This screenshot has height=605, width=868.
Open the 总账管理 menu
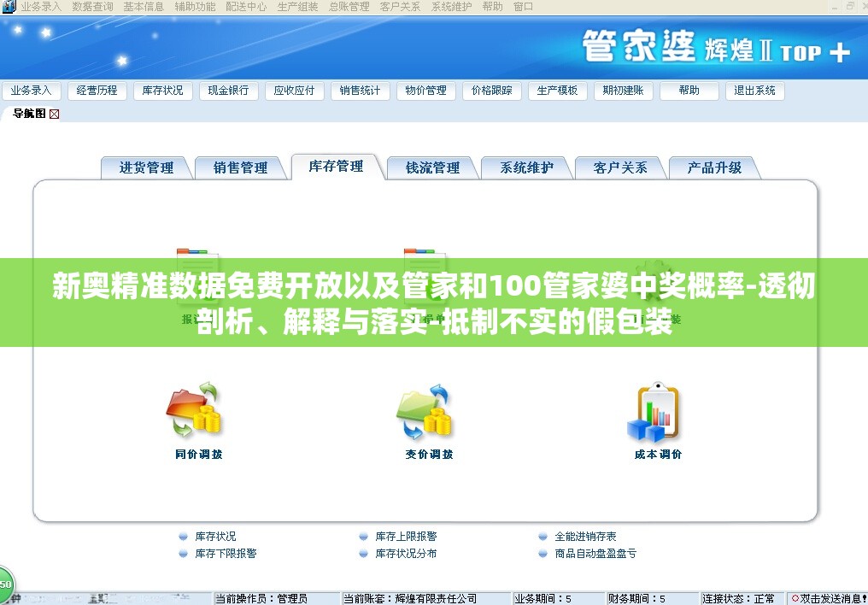tap(349, 7)
